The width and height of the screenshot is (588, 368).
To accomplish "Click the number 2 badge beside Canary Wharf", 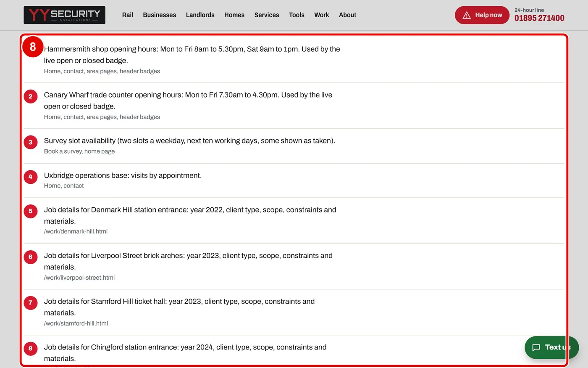I will tap(30, 96).
